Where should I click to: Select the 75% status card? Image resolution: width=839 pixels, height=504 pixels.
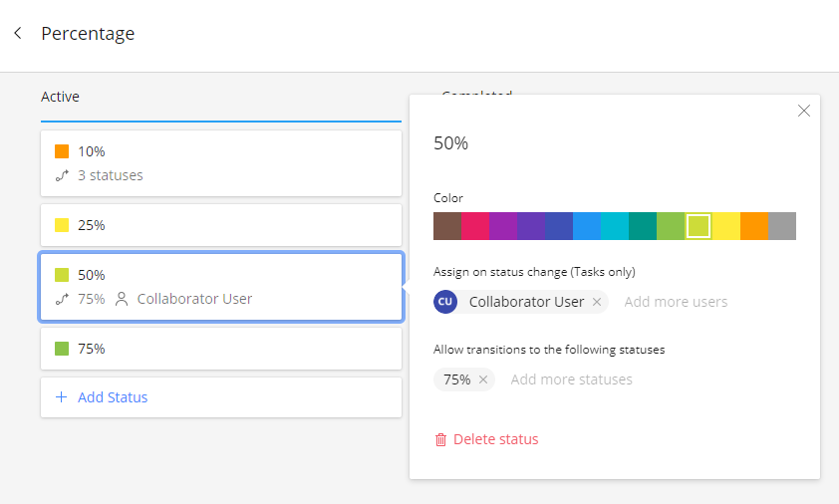click(220, 349)
